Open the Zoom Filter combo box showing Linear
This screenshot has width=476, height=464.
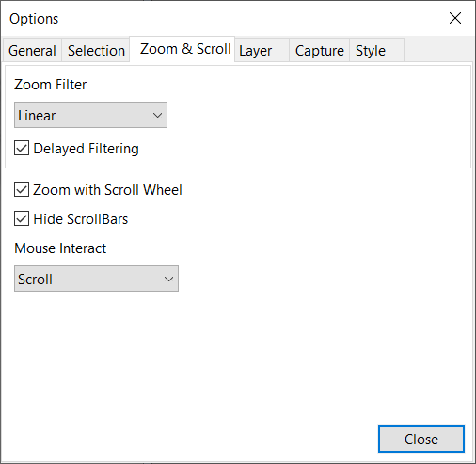90,115
